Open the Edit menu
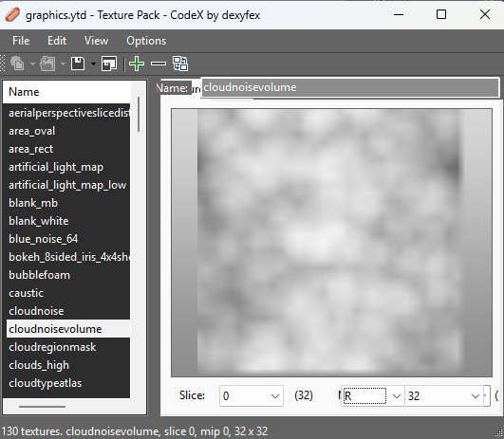This screenshot has height=439, width=504. [57, 41]
